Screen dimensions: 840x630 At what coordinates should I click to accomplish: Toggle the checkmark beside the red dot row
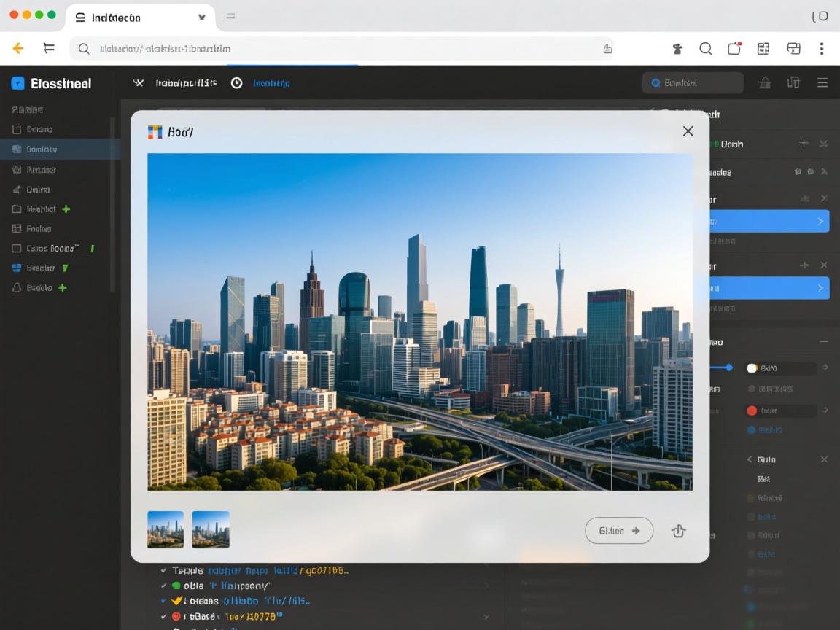pos(164,616)
